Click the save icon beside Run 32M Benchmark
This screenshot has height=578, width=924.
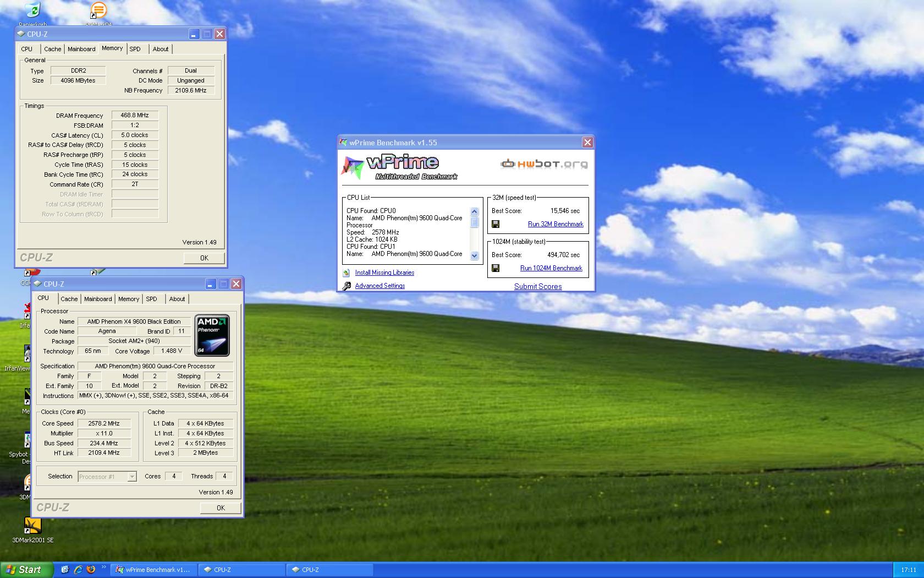pos(496,224)
